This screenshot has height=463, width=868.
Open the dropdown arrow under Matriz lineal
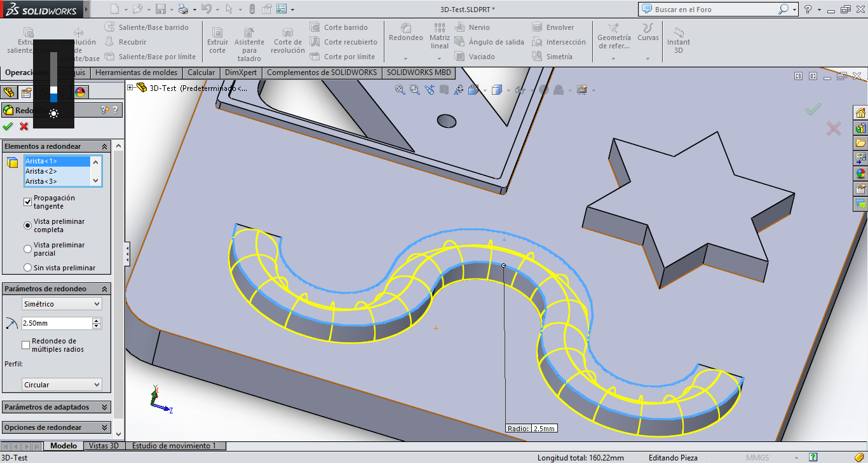[440, 59]
